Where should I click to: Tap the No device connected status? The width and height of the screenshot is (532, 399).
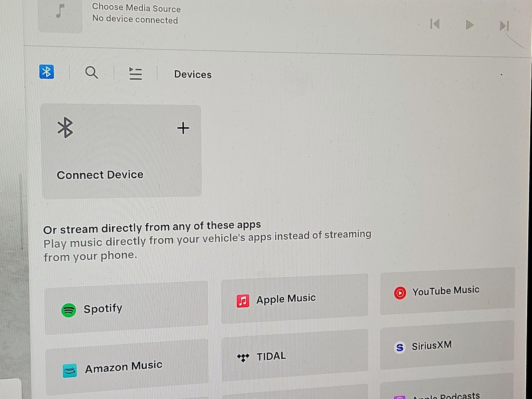click(135, 19)
